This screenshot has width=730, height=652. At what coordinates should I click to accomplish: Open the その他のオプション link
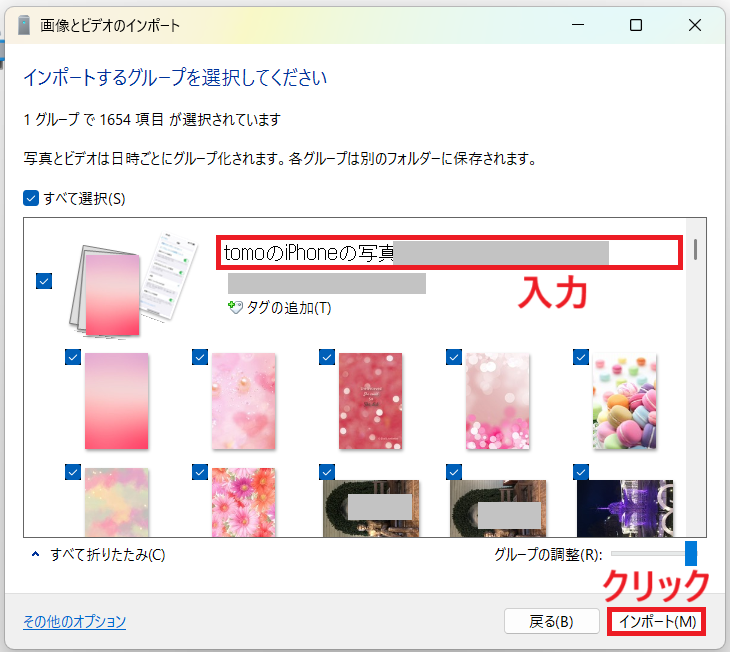coord(75,621)
